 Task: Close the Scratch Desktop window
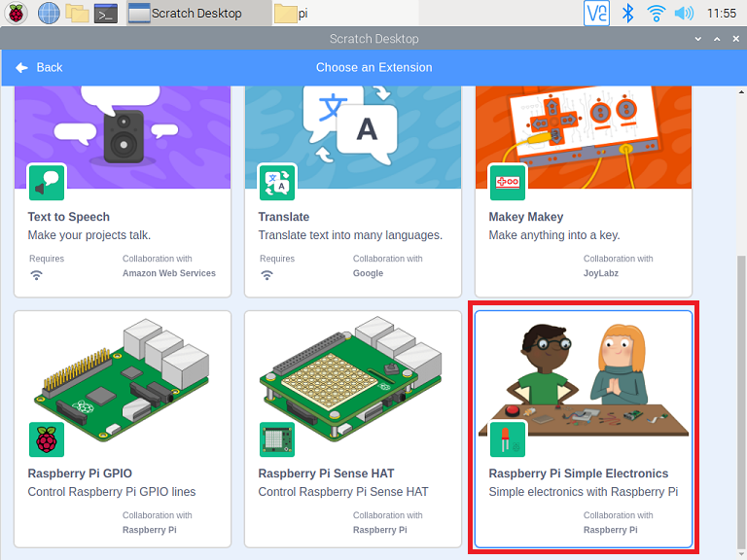[736, 39]
